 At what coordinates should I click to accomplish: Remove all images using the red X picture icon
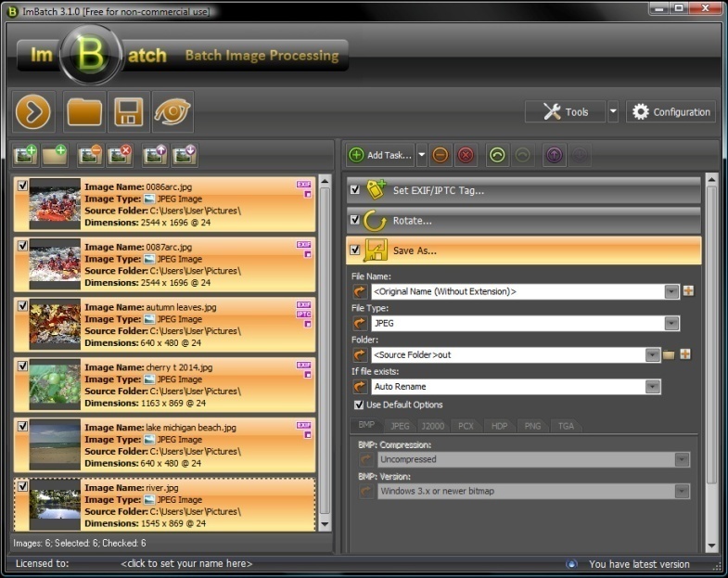pos(120,155)
